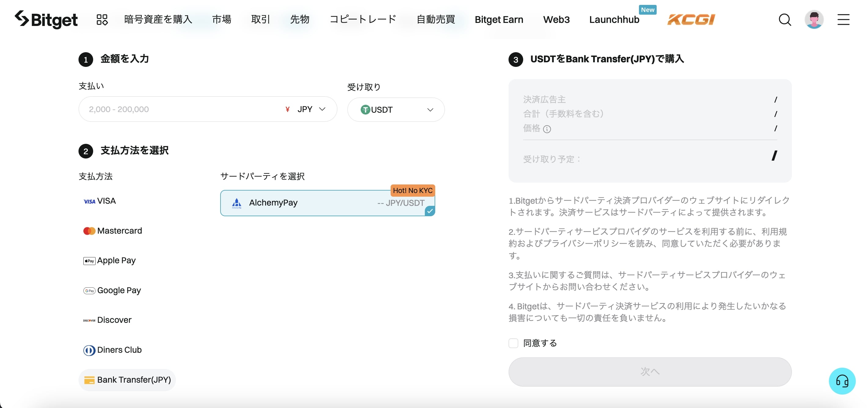Open the Bitget Earn menu
This screenshot has height=408, width=868.
[x=499, y=20]
